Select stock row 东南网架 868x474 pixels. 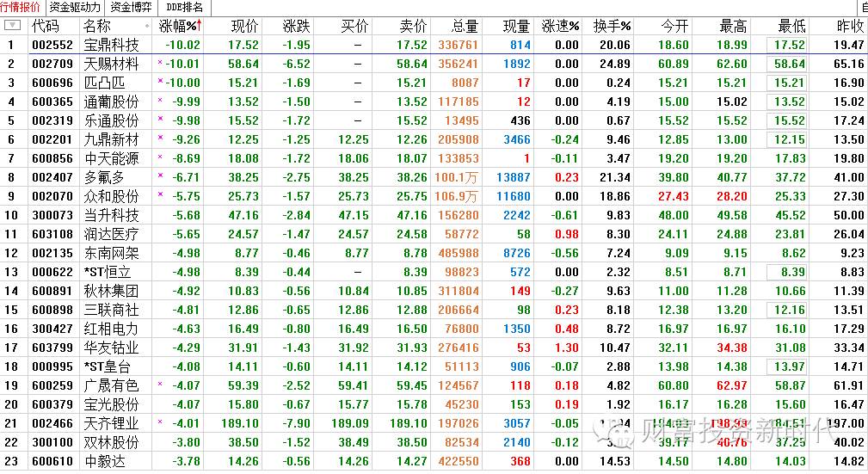pyautogui.click(x=434, y=253)
